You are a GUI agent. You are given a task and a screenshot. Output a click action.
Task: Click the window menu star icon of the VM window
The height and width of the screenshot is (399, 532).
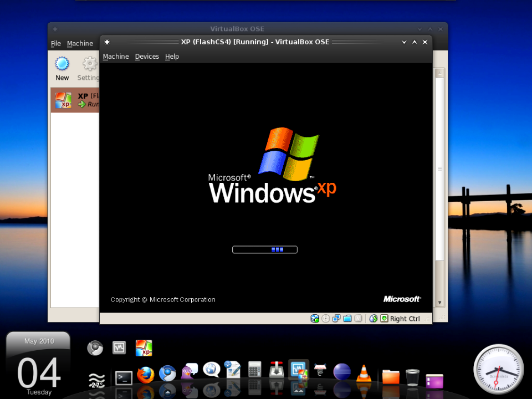[x=107, y=42]
